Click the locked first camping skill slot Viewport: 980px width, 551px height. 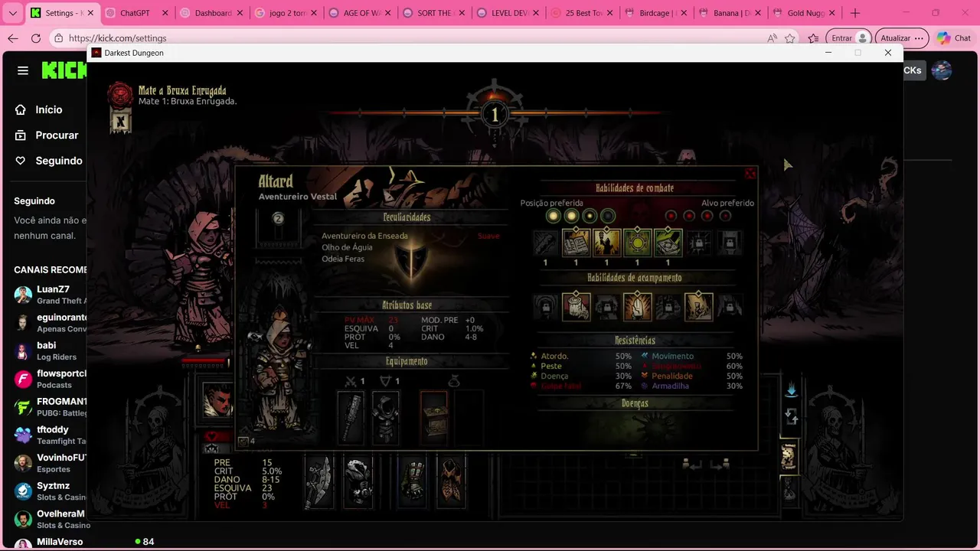tap(545, 307)
